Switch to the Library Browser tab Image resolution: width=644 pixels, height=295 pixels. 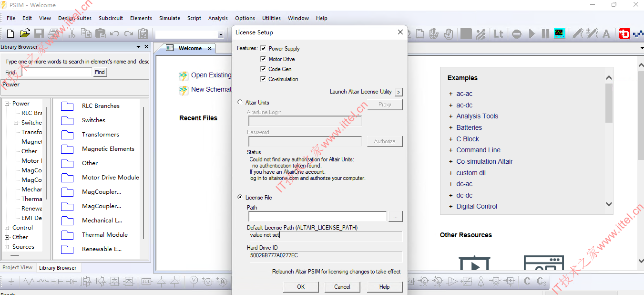pos(58,268)
